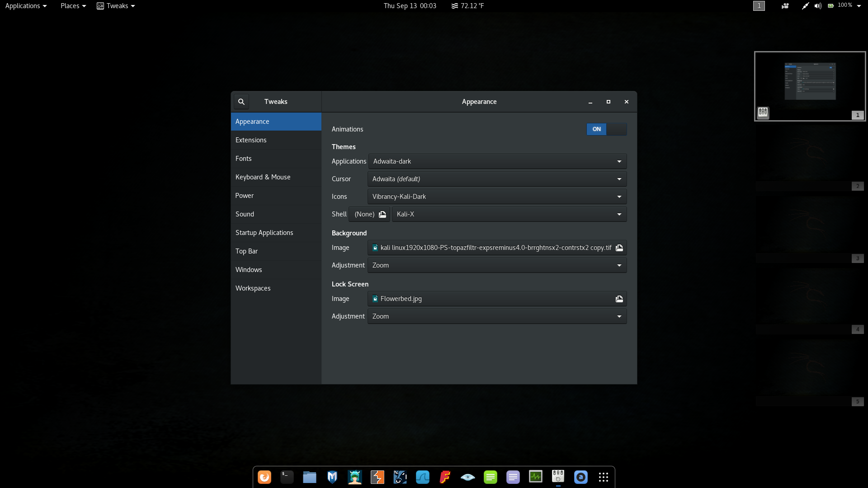Open Metasploit from the dock

click(x=332, y=477)
